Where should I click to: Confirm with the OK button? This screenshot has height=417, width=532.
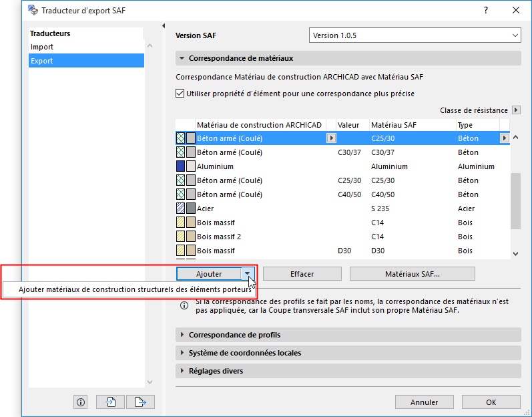491,402
